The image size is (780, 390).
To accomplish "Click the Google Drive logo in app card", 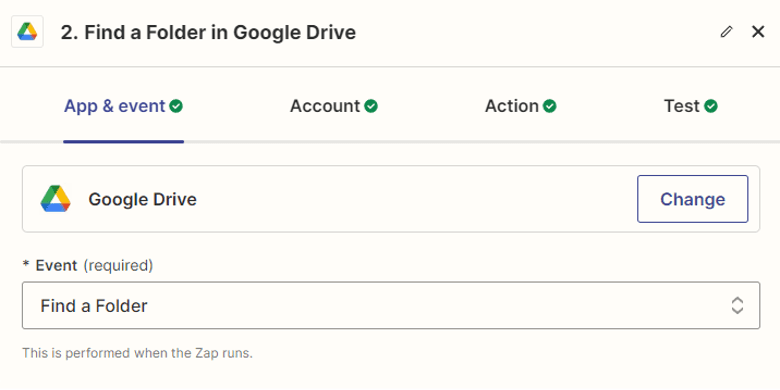I will tap(56, 199).
